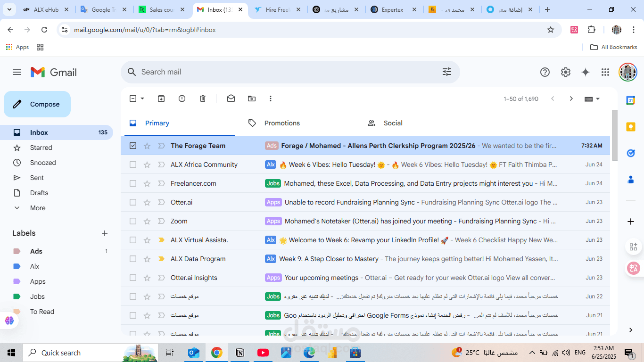Create new label with plus icon
This screenshot has height=362, width=644.
click(x=105, y=233)
